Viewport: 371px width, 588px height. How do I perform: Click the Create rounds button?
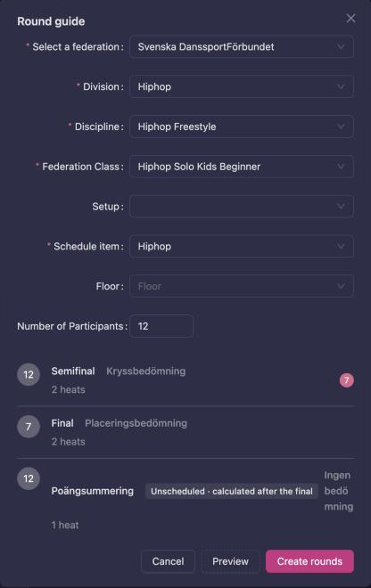tap(309, 561)
